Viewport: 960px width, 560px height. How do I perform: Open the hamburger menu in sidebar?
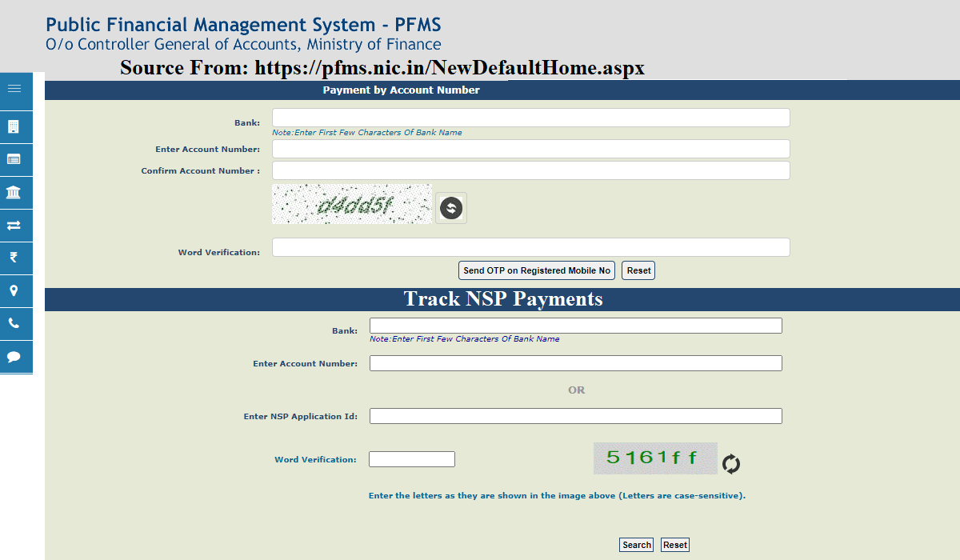[x=14, y=89]
